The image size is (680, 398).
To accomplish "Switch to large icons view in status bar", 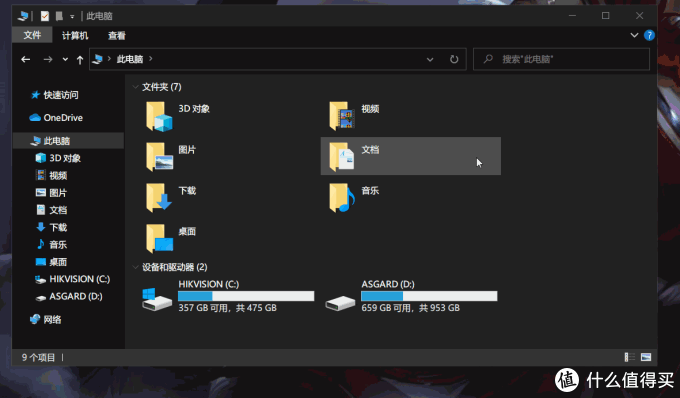I will tap(646, 357).
